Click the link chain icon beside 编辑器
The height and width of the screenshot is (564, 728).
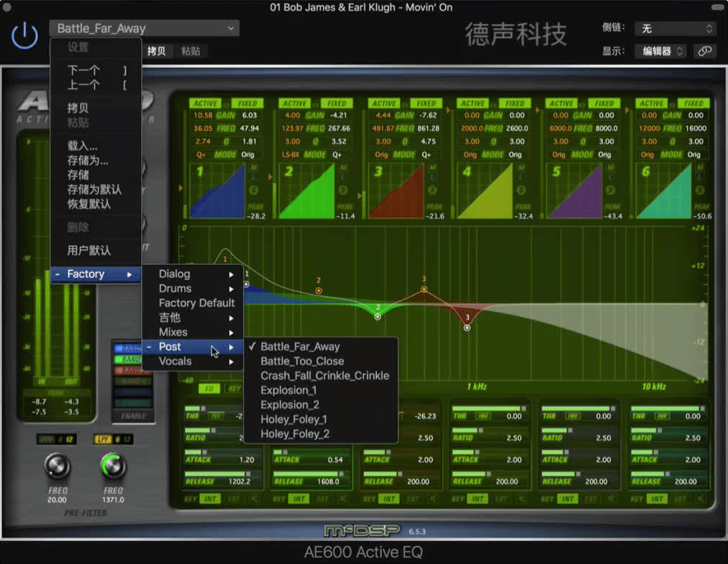coord(704,51)
